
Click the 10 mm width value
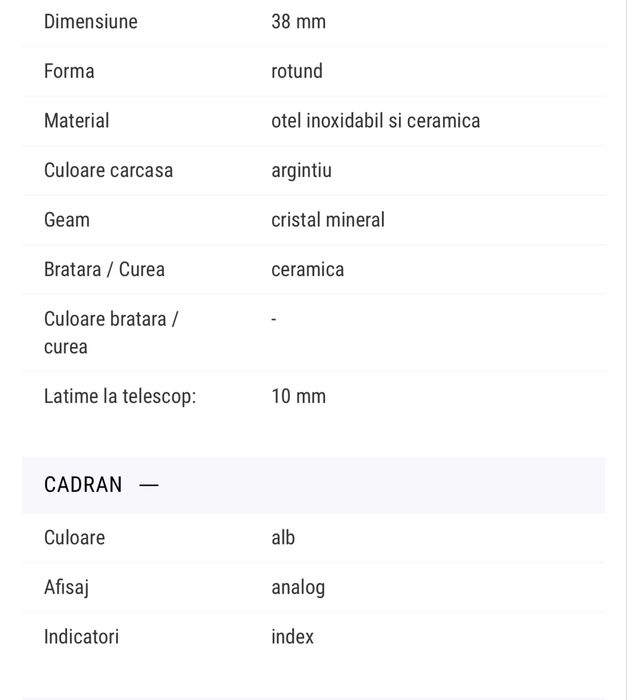click(298, 396)
